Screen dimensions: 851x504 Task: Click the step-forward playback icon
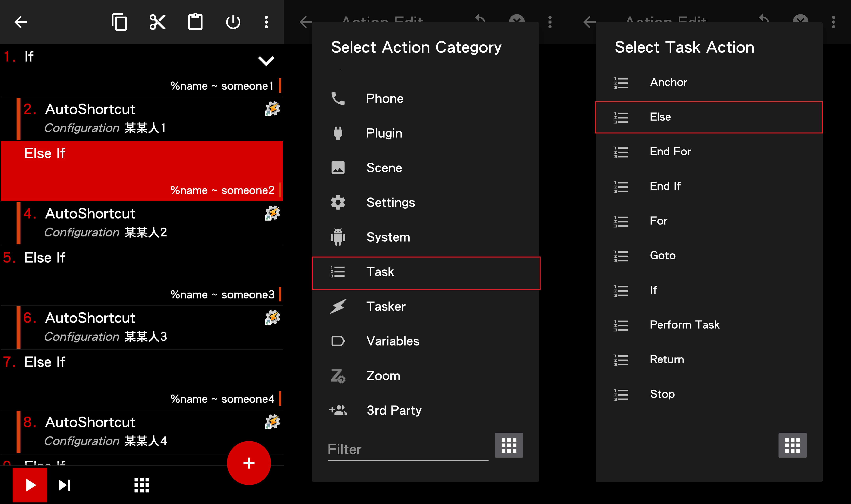(x=65, y=485)
